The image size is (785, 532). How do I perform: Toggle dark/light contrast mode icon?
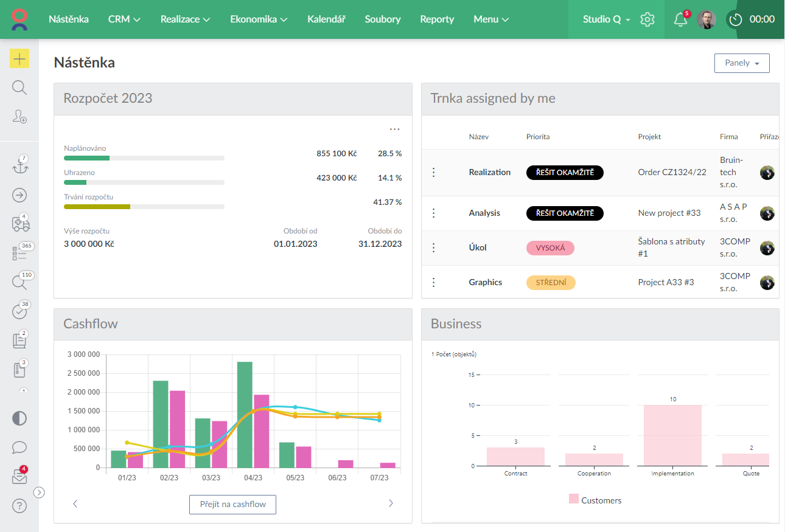pos(19,418)
